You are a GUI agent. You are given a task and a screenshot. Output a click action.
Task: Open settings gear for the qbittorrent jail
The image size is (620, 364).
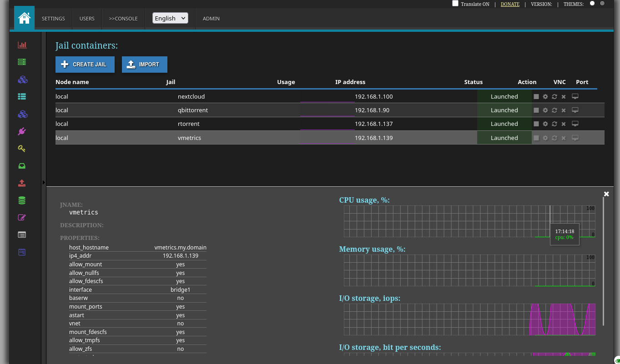(545, 110)
